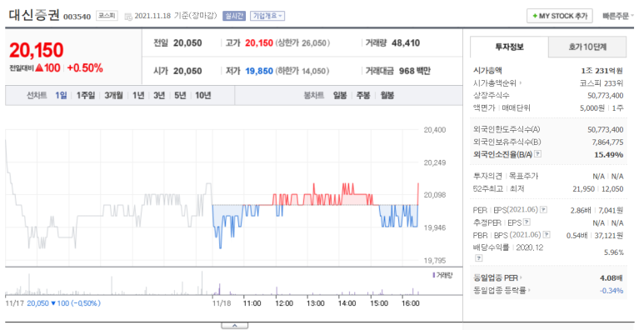Open help icon next to PER EPS(2021.06)
Viewport: 644px width, 330px height.
pos(543,210)
